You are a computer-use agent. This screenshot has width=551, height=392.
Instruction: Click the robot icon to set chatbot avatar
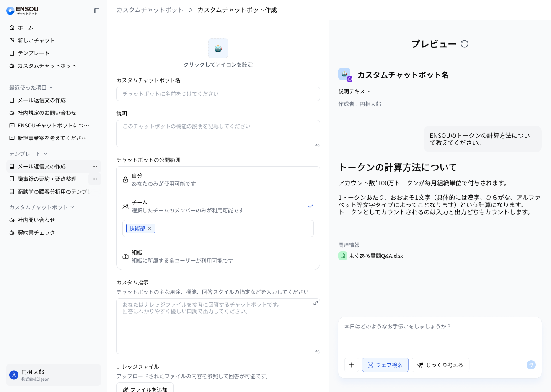point(218,48)
